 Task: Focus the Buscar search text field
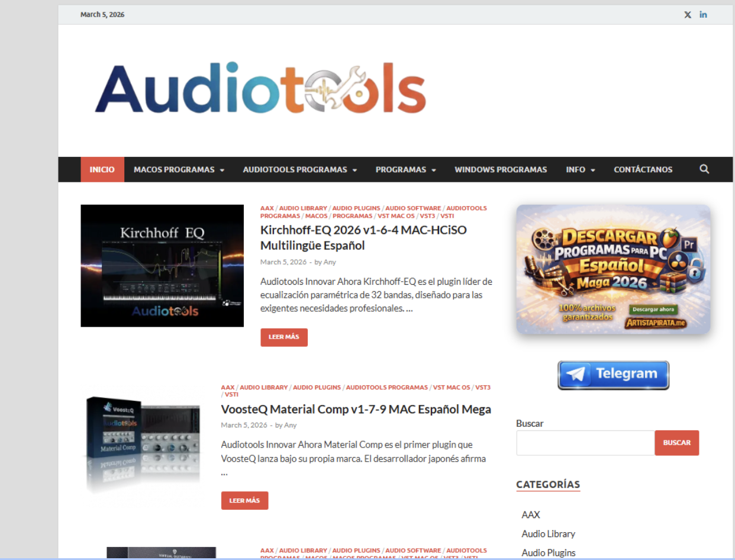[x=585, y=443]
